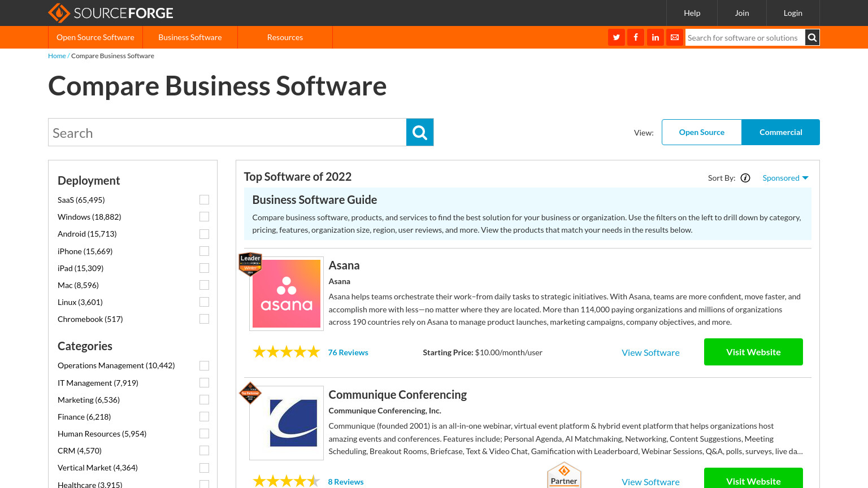This screenshot has height=488, width=868.
Task: Open the Open Source Software menu
Action: (x=96, y=37)
